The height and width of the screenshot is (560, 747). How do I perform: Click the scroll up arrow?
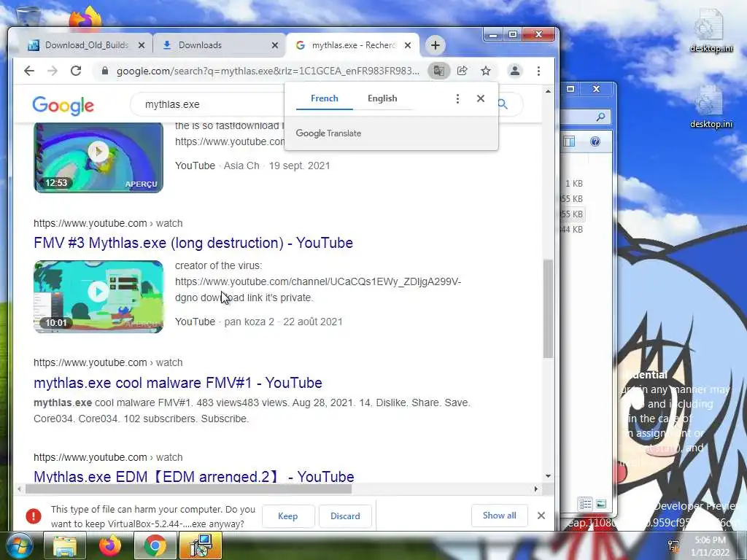[x=548, y=91]
